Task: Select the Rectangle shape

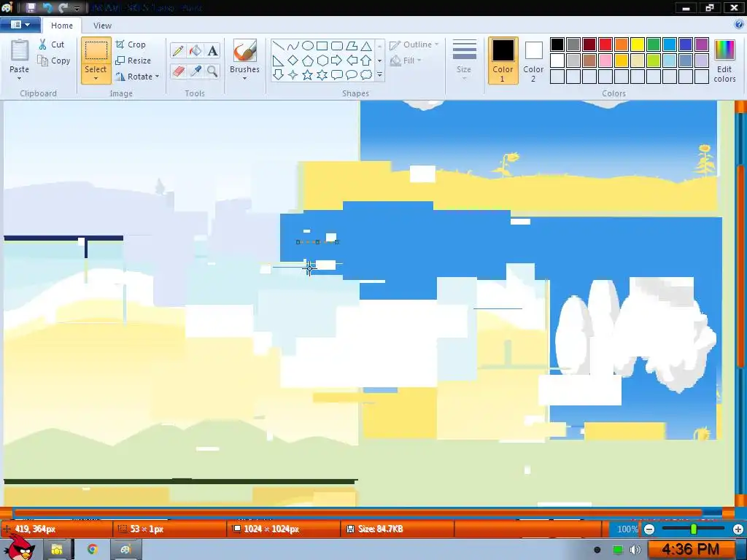Action: click(322, 46)
